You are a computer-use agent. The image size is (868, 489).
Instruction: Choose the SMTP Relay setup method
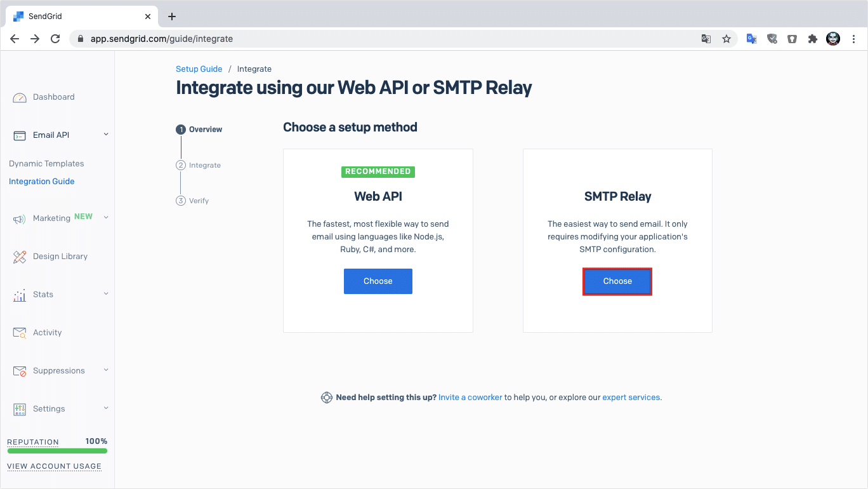click(x=617, y=281)
